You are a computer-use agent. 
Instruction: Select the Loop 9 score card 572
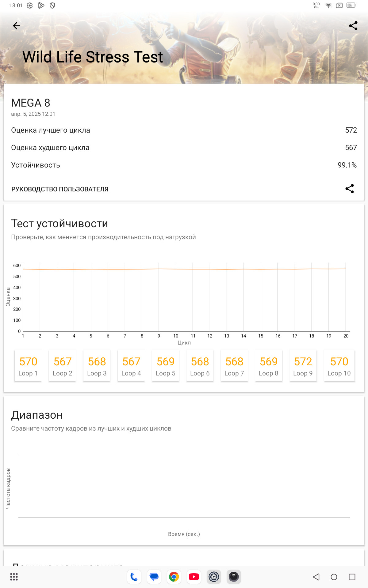[303, 366]
